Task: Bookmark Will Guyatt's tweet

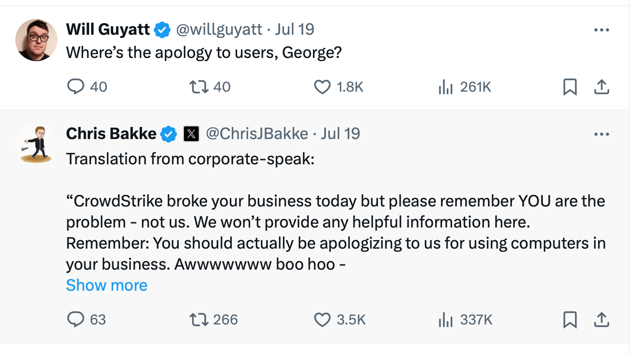Action: pos(570,87)
